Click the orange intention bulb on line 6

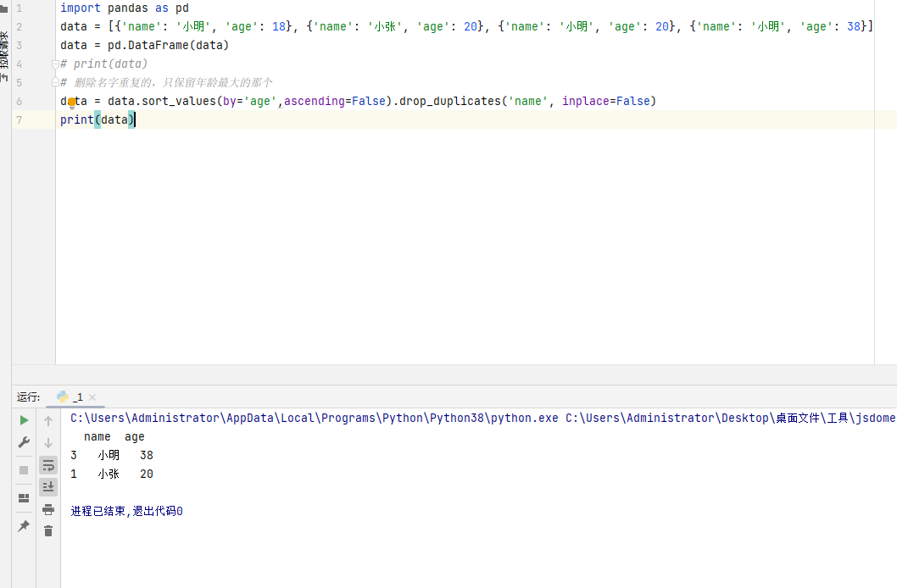(72, 103)
